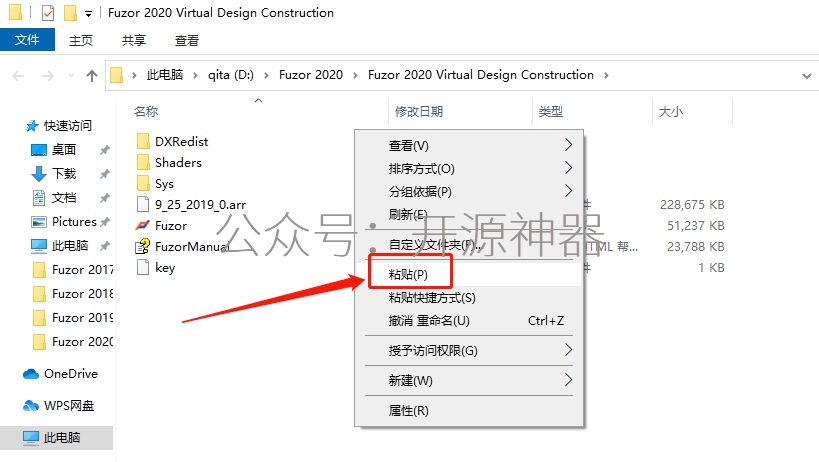This screenshot has height=462, width=819.
Task: Click Fuzor 2020 breadcrumb in address bar
Action: point(311,75)
